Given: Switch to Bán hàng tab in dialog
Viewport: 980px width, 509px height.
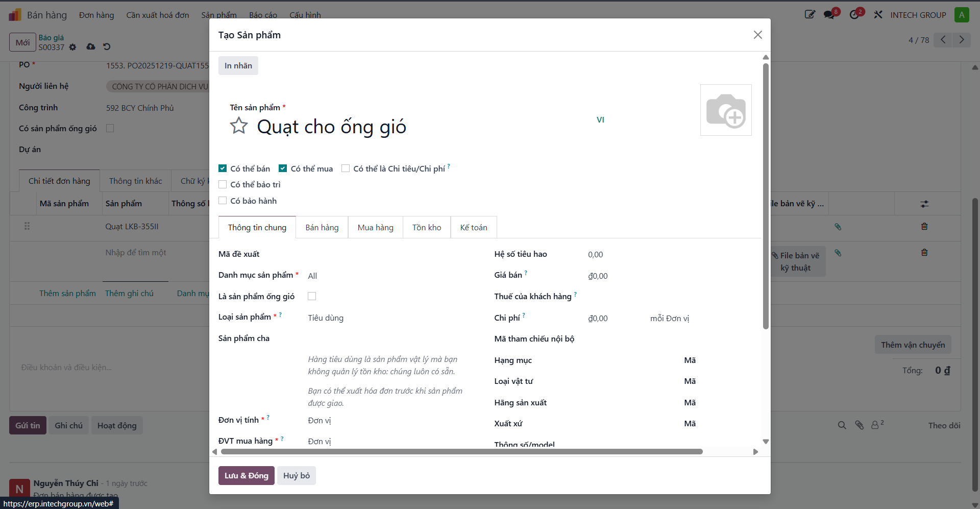Looking at the screenshot, I should coord(322,228).
